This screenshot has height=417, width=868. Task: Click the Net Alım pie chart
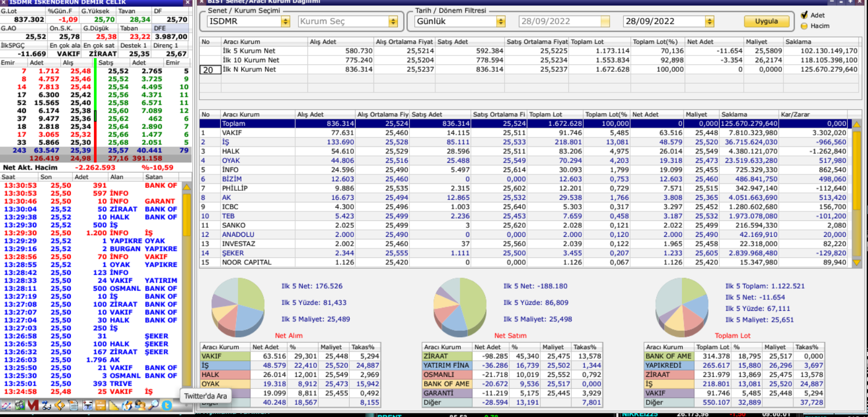tap(238, 308)
